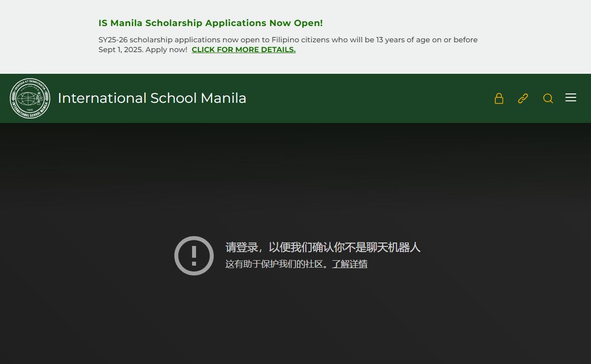Click the International School Manila site title

tap(152, 98)
